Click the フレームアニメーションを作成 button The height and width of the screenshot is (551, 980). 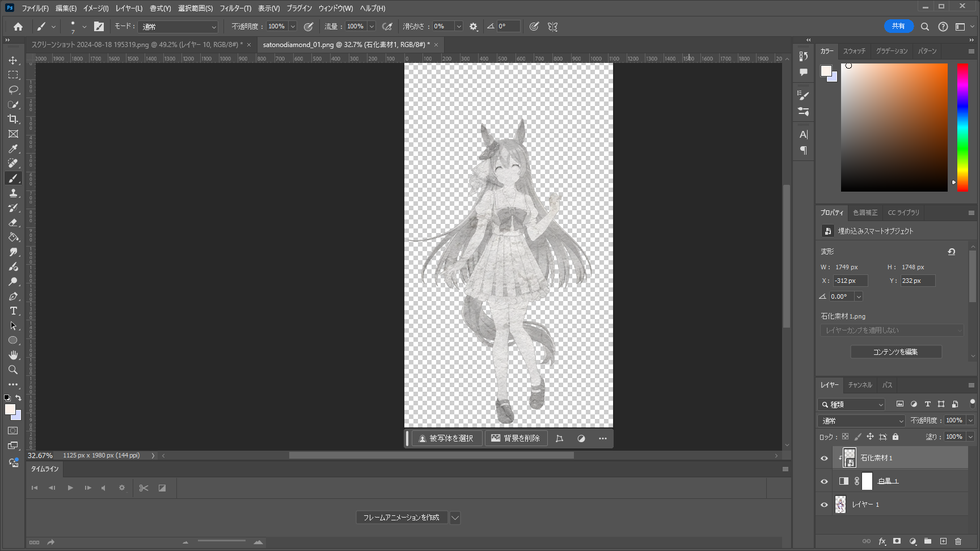(x=402, y=518)
